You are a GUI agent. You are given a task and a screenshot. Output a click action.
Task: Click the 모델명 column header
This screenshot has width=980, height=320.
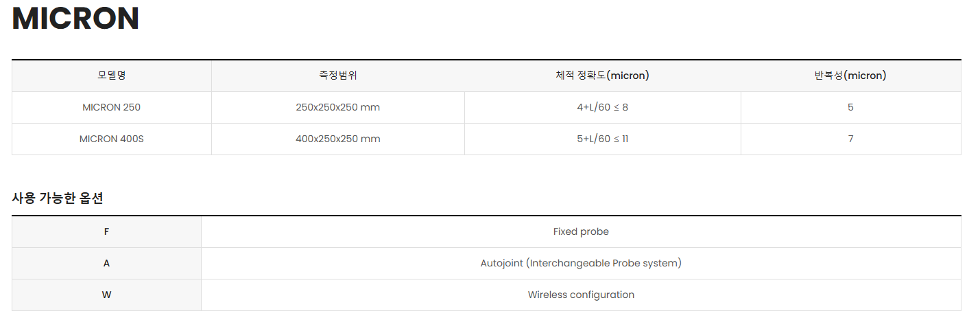coord(112,76)
